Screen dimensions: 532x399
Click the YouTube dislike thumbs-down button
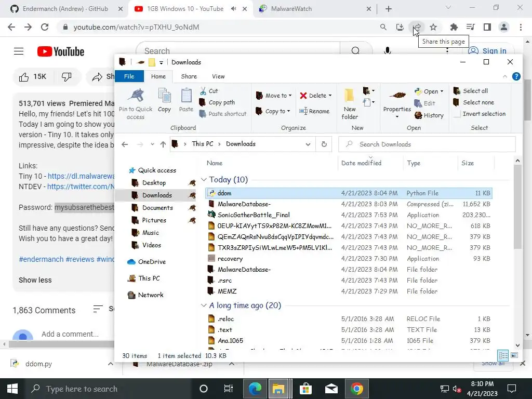(67, 77)
